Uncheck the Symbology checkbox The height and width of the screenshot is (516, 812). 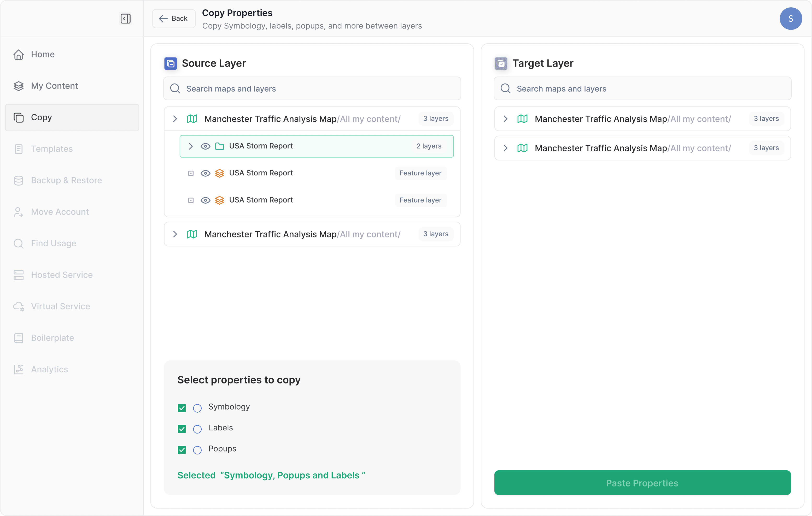(x=182, y=408)
